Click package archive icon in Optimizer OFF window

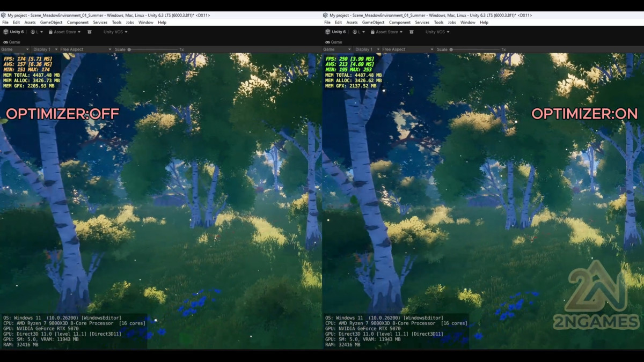(x=90, y=32)
